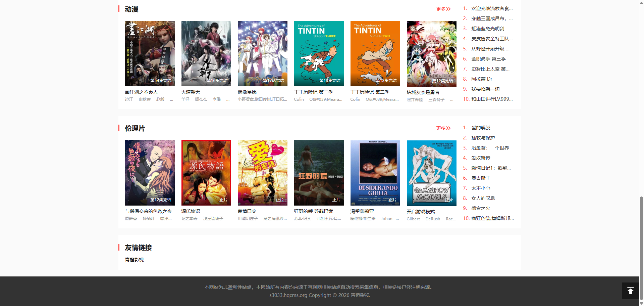Expand 更多 in the 伦理片 section

pyautogui.click(x=443, y=128)
